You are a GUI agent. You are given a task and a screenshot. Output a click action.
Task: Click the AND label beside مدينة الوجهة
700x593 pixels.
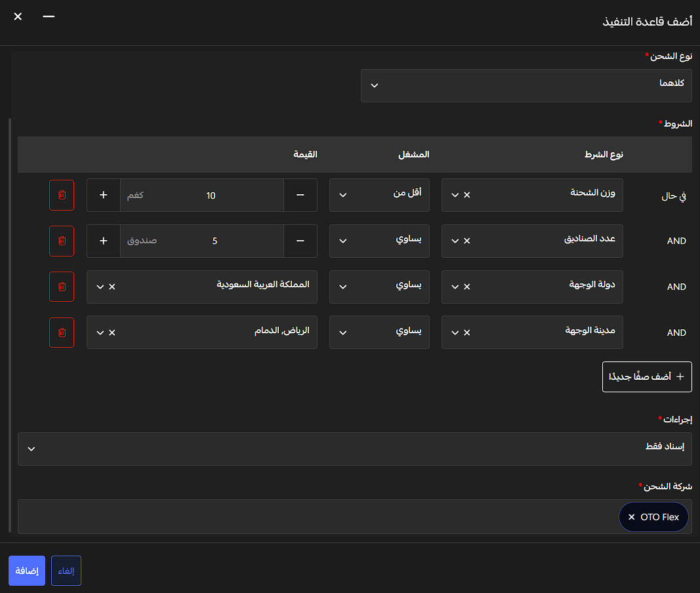(676, 333)
